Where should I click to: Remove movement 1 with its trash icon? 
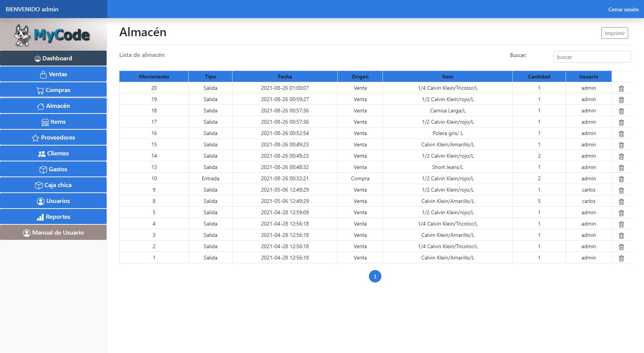[x=621, y=258]
